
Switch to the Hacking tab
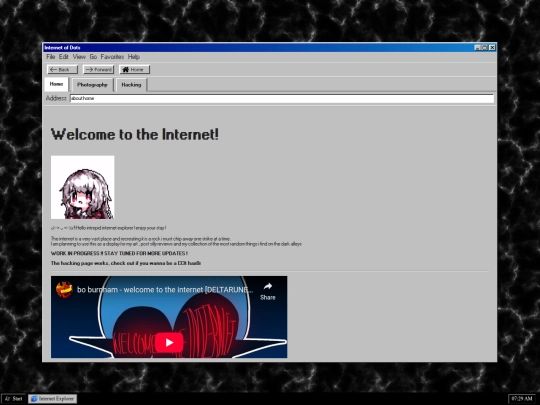coord(131,85)
